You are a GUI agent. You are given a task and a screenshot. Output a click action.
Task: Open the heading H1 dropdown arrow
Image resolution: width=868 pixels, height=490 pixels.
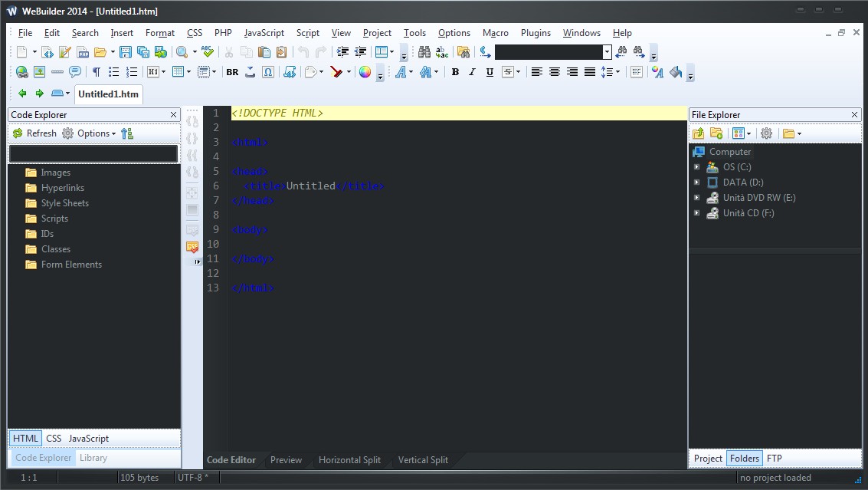(163, 72)
